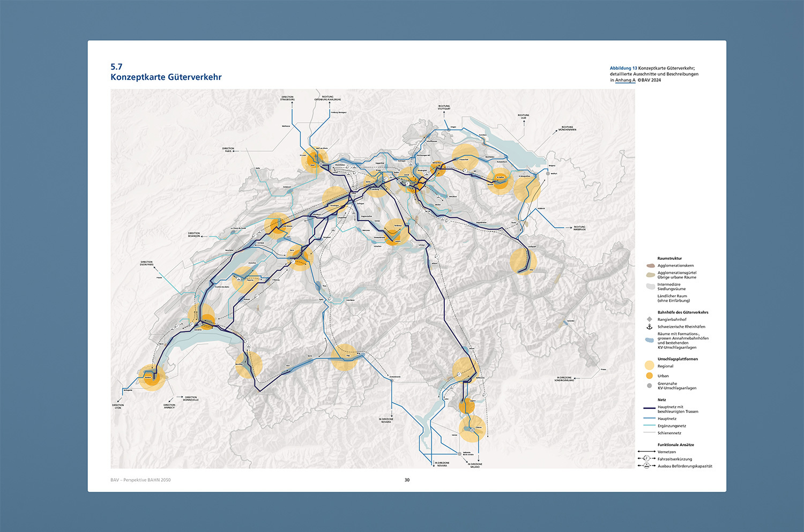This screenshot has height=532, width=804.
Task: Click the Vernetzen double-arrow legend symbol
Action: pos(646,452)
